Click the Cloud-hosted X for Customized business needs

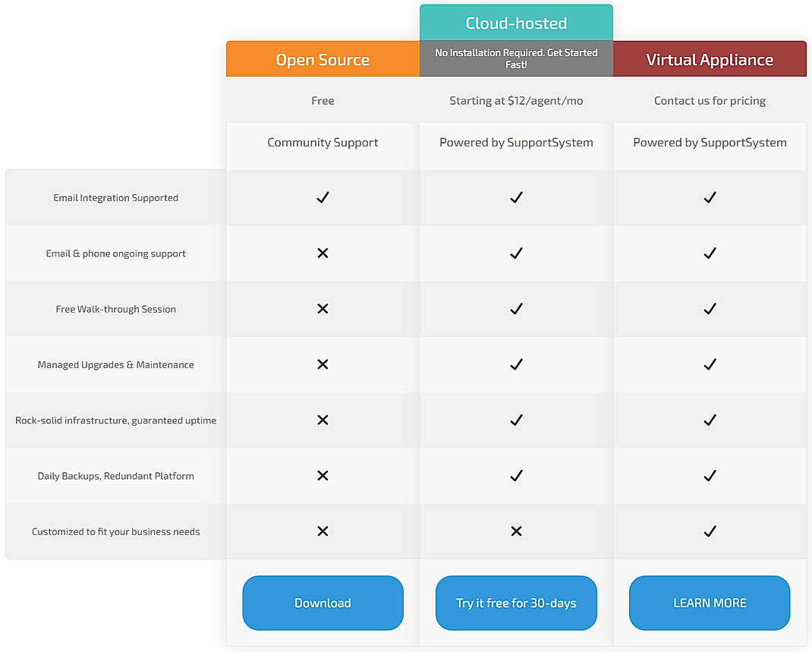click(516, 531)
